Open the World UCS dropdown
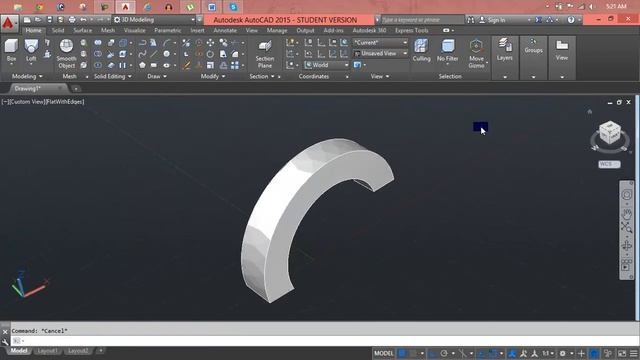This screenshot has height=360, width=640. tap(326, 65)
